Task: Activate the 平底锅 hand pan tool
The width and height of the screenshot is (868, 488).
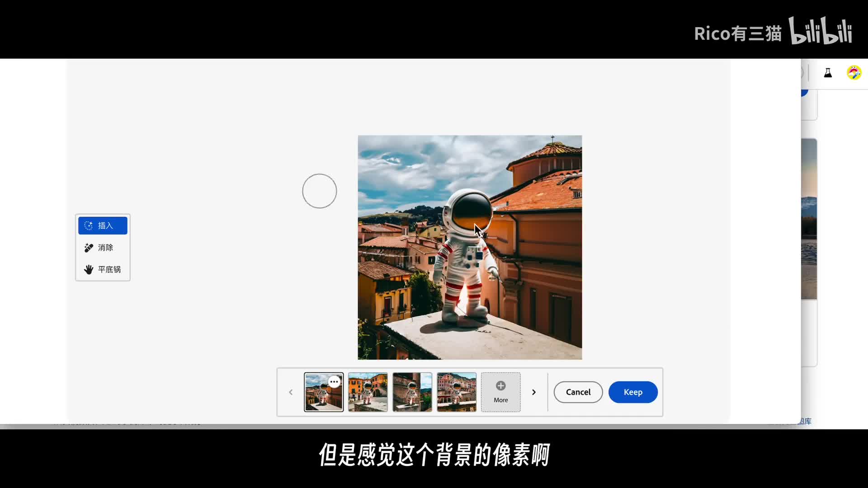Action: pos(103,269)
